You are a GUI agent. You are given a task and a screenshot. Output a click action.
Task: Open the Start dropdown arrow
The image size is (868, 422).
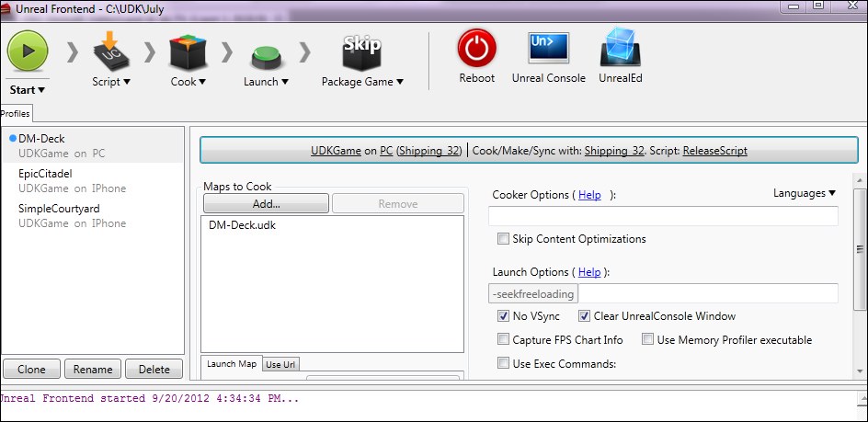tap(41, 90)
